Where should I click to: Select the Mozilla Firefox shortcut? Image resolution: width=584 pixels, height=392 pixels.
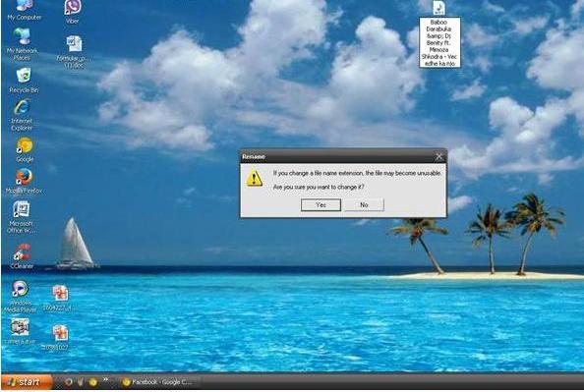24,182
